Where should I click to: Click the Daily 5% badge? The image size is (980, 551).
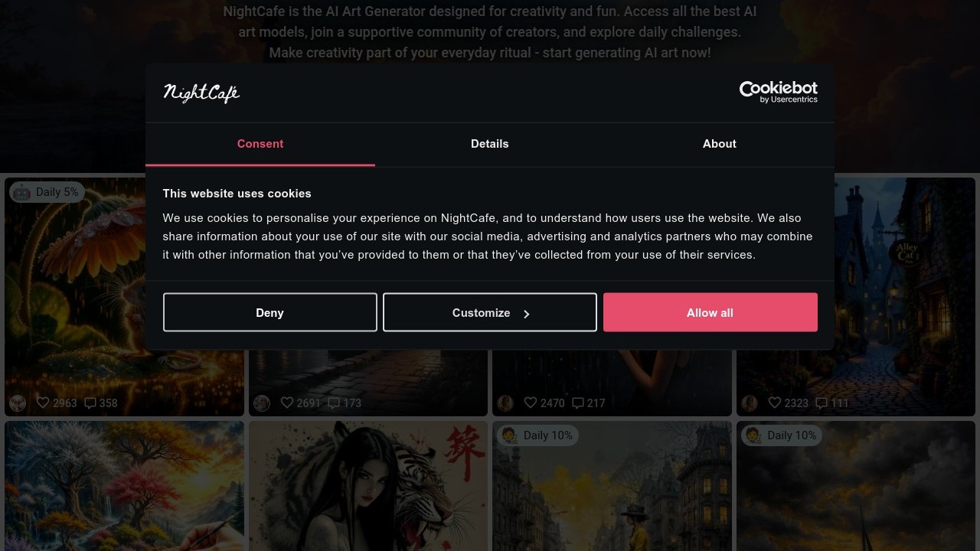point(47,192)
